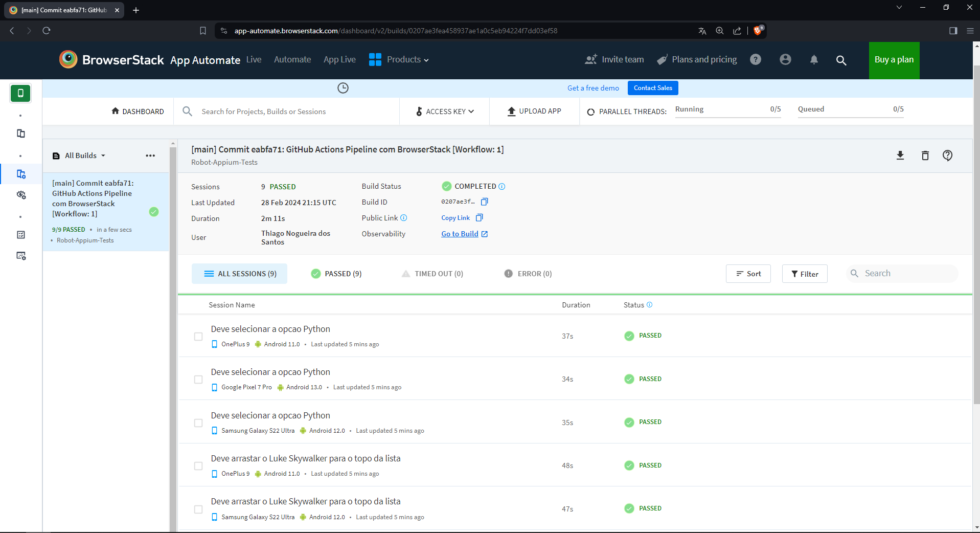Open the sidebar gear insights icon
Image resolution: width=980 pixels, height=533 pixels.
tap(21, 195)
